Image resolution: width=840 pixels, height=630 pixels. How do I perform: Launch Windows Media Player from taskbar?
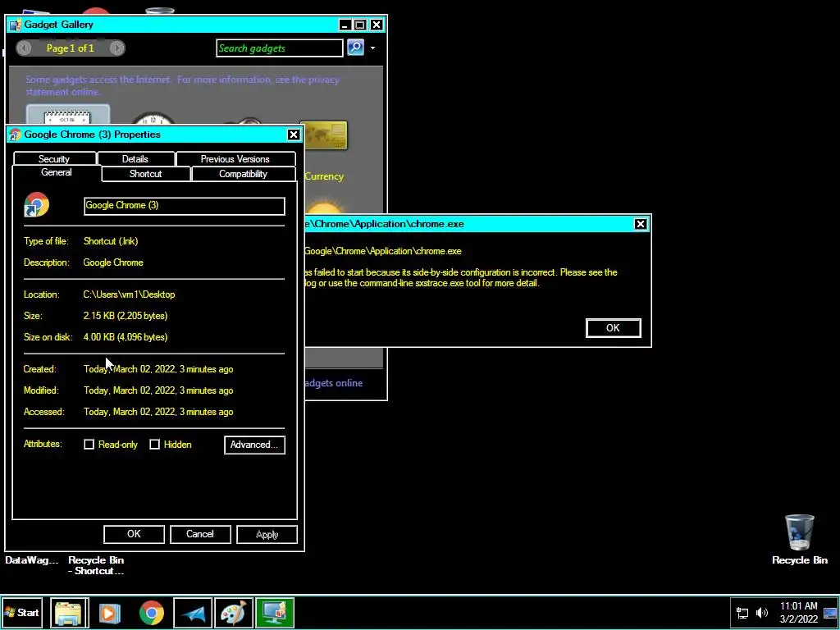(110, 613)
